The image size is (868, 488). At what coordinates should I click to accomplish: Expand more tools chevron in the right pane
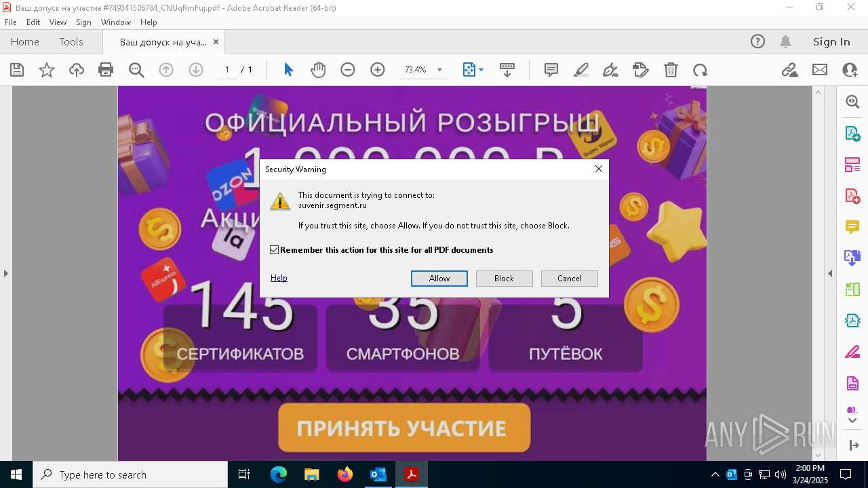(852, 421)
